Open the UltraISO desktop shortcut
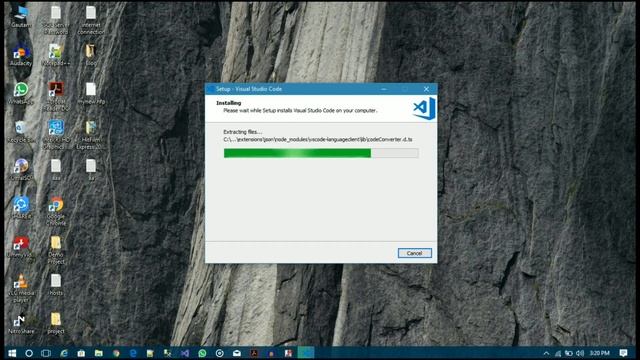This screenshot has height=360, width=640. [21, 170]
